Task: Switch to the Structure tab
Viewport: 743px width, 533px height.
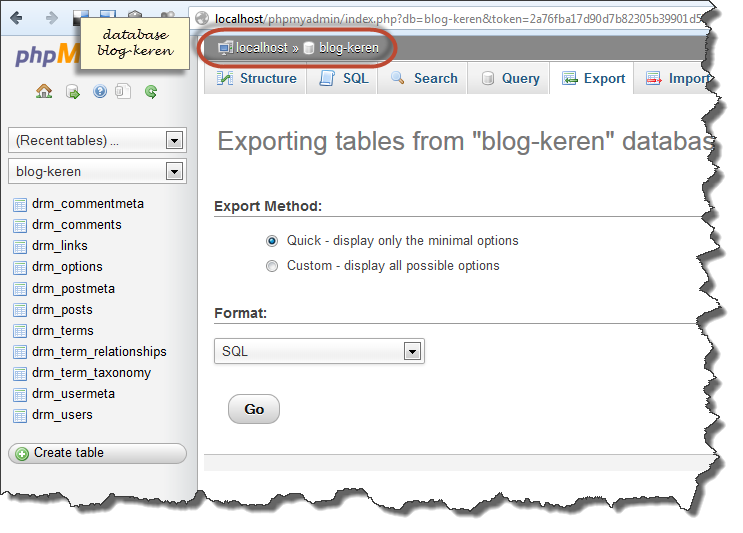Action: [x=256, y=79]
